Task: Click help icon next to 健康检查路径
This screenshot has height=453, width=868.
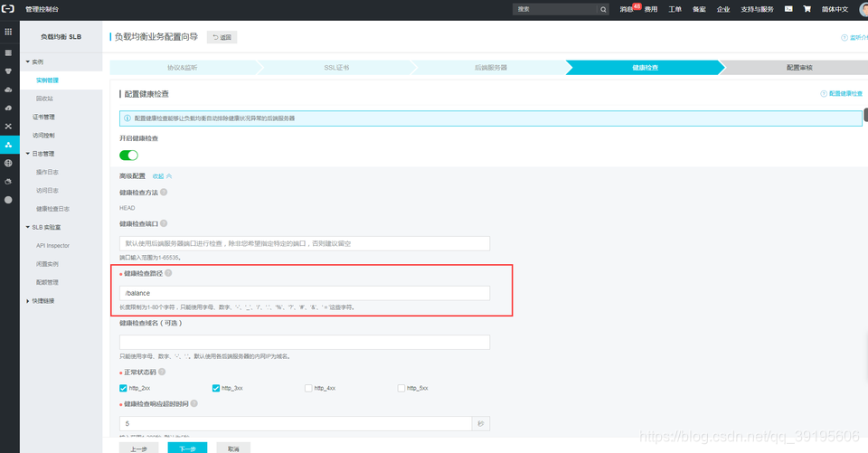Action: (x=168, y=273)
